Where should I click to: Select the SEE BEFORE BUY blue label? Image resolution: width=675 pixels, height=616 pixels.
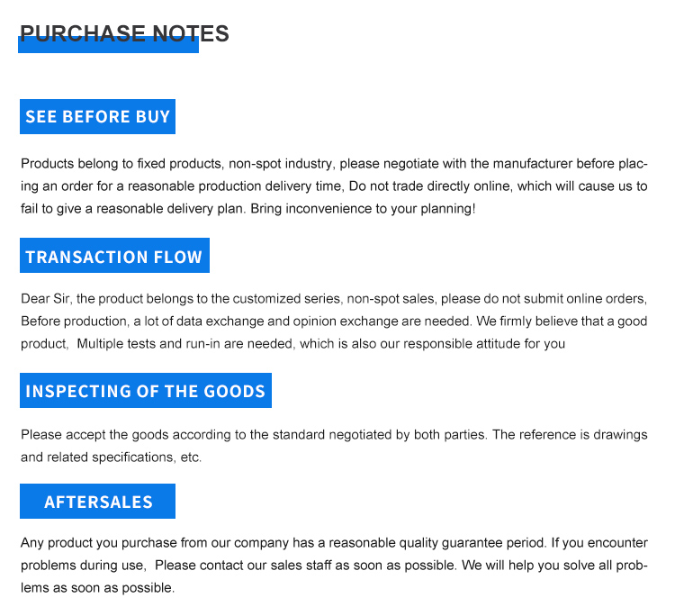pos(97,117)
